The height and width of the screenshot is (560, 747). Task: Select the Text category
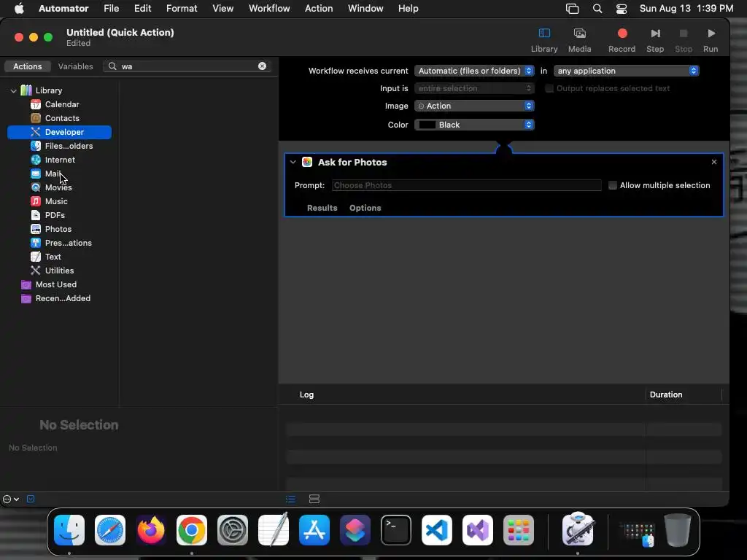[x=46, y=256]
